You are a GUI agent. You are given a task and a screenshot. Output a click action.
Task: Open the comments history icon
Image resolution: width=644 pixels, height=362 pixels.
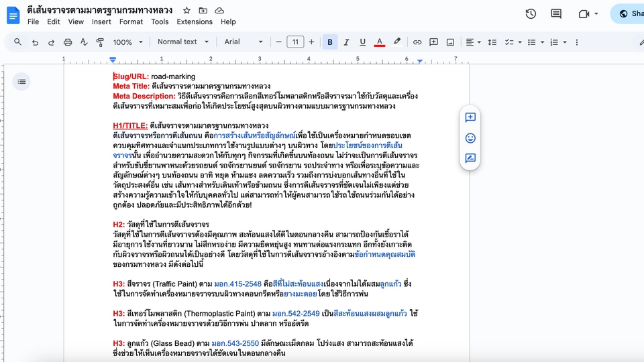pyautogui.click(x=556, y=13)
